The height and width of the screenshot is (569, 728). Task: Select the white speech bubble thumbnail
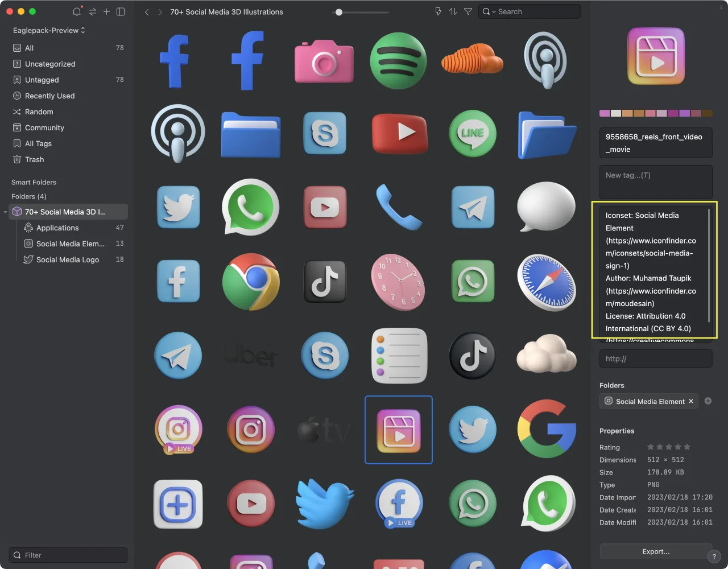(x=547, y=206)
